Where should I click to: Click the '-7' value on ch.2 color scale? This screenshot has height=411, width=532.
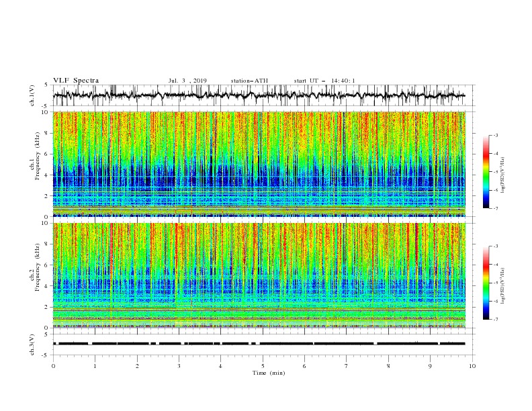coord(495,319)
